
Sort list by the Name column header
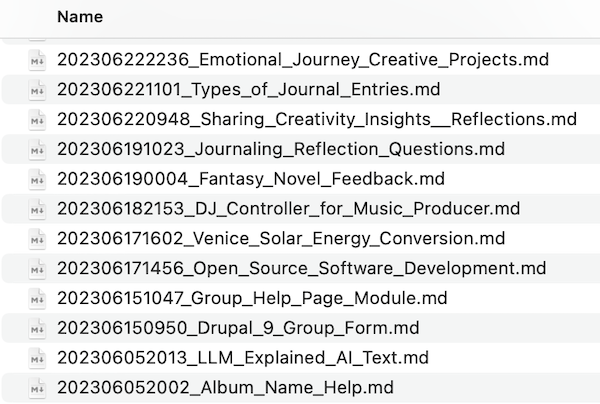[x=80, y=17]
